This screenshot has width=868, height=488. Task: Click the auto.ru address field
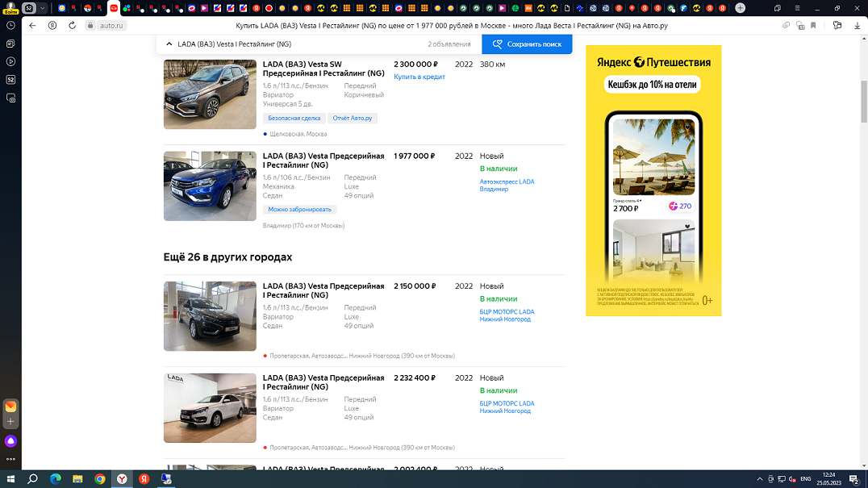[x=111, y=26]
